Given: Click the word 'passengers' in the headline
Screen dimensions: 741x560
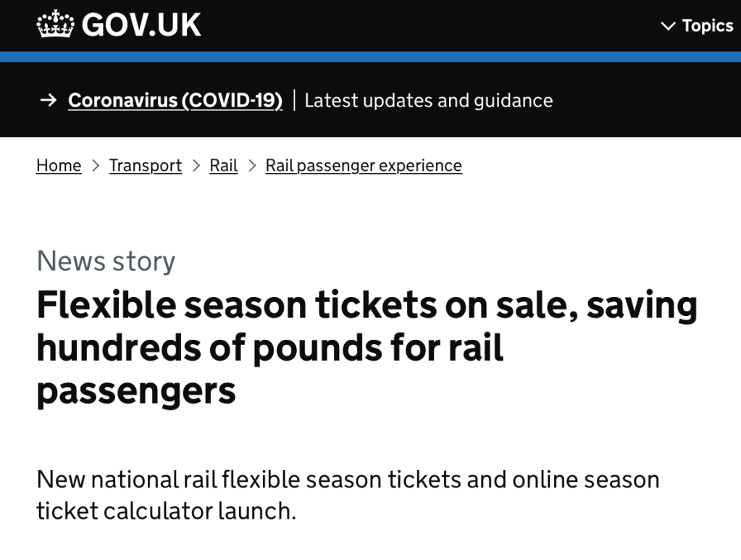Looking at the screenshot, I should [136, 390].
